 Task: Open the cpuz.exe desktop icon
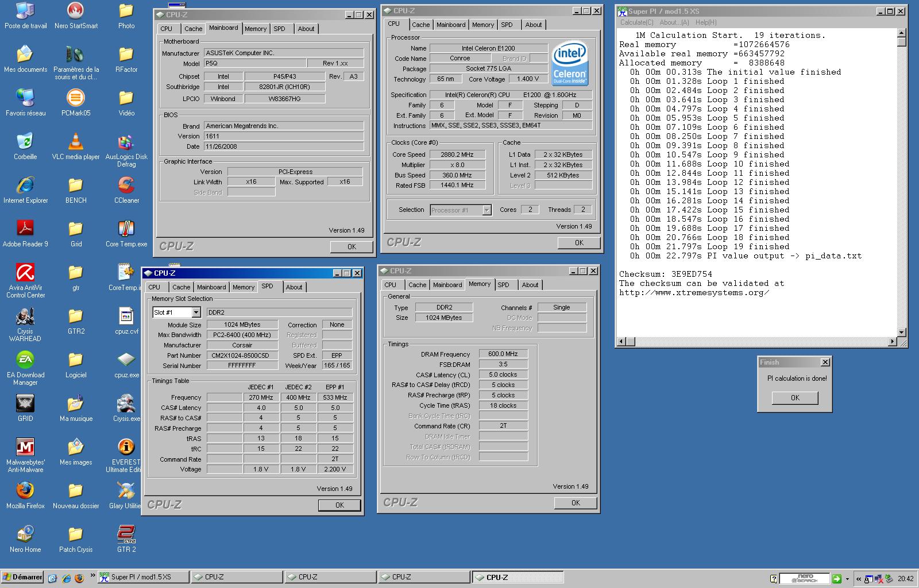coord(126,365)
